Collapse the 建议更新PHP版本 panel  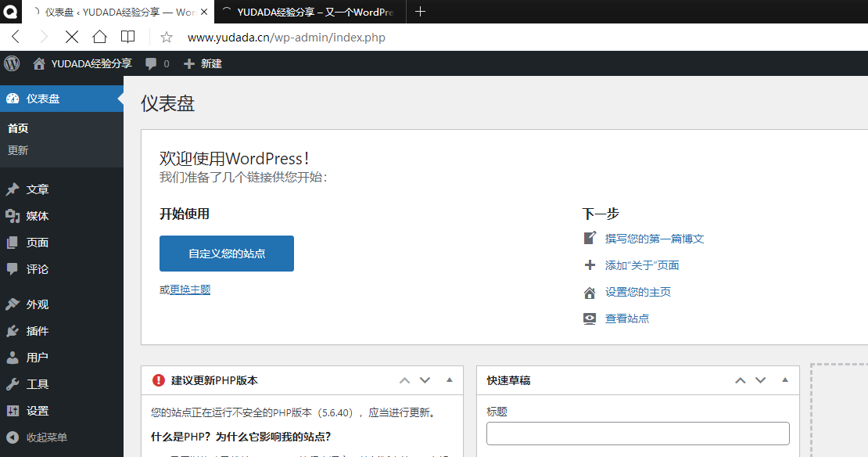pyautogui.click(x=450, y=380)
